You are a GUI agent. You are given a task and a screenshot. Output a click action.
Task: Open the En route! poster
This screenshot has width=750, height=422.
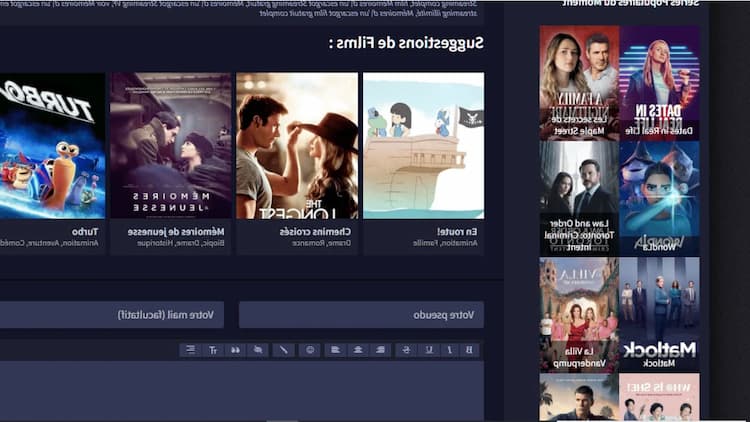click(x=423, y=146)
